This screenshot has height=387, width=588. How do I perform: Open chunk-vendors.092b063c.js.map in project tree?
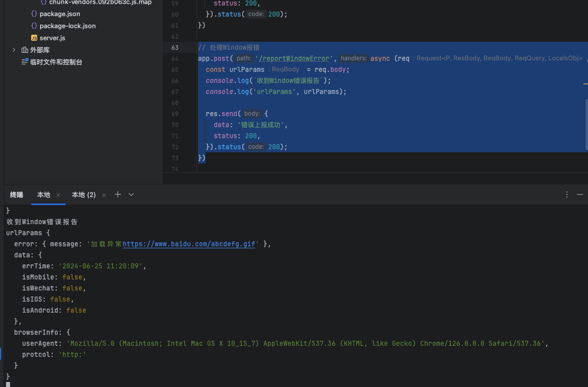pyautogui.click(x=100, y=3)
